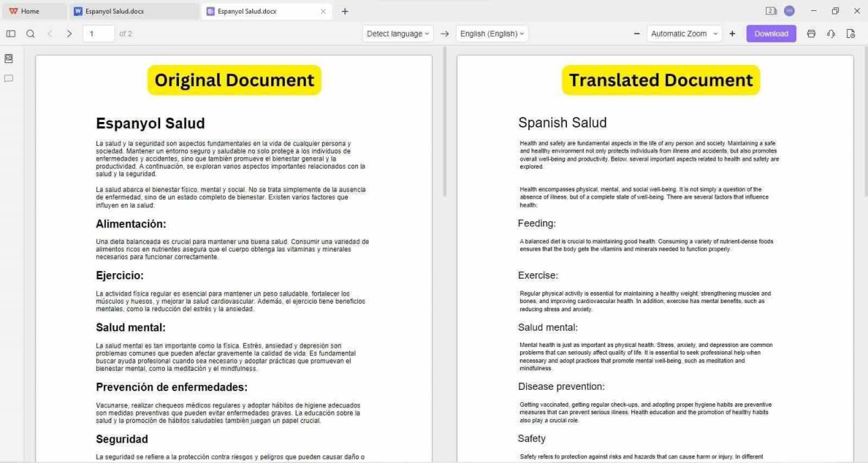This screenshot has height=463, width=868.
Task: Click the previous page arrow
Action: [x=51, y=33]
